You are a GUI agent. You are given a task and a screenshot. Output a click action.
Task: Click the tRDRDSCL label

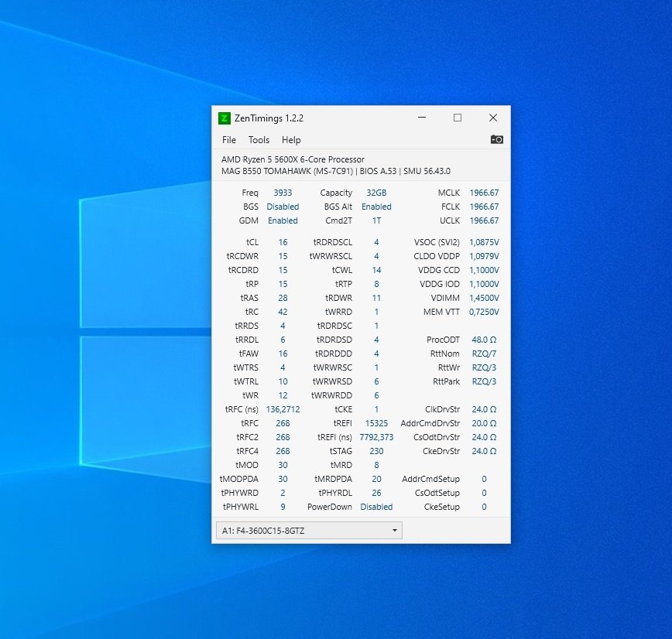[x=333, y=242]
